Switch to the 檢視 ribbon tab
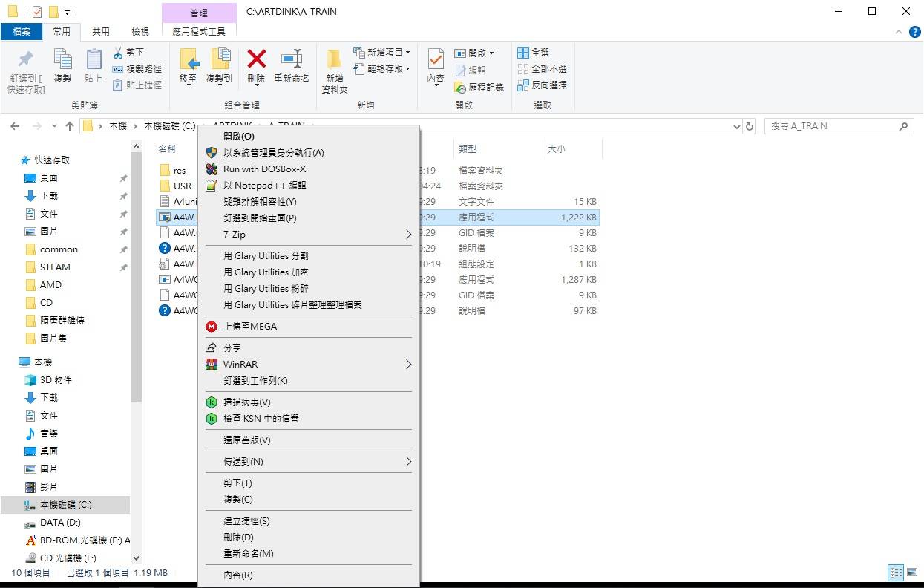 pos(140,32)
